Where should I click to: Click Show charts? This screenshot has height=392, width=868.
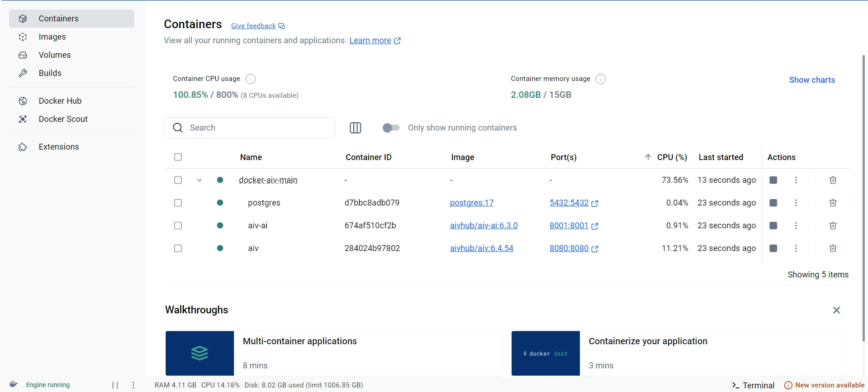[812, 80]
